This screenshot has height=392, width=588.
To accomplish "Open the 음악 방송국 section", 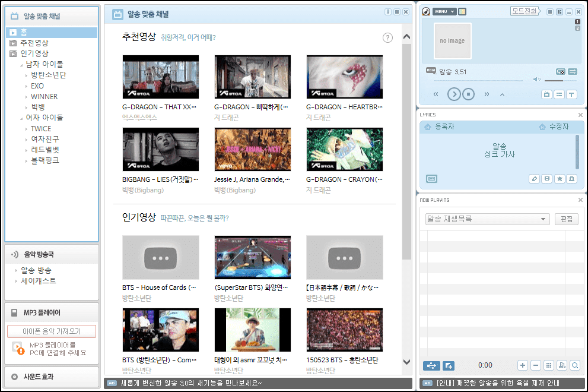I will pyautogui.click(x=52, y=255).
